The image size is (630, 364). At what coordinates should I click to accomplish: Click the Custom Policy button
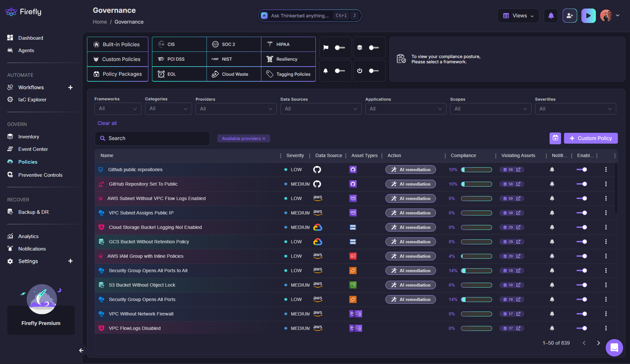tap(591, 138)
